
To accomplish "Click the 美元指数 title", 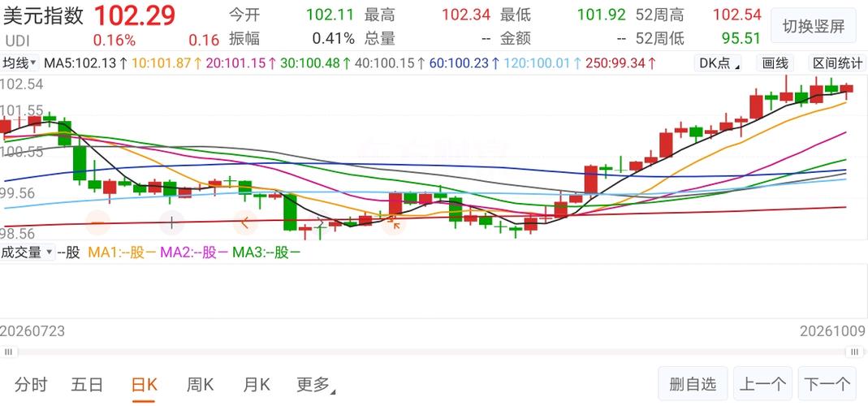I will (x=43, y=16).
